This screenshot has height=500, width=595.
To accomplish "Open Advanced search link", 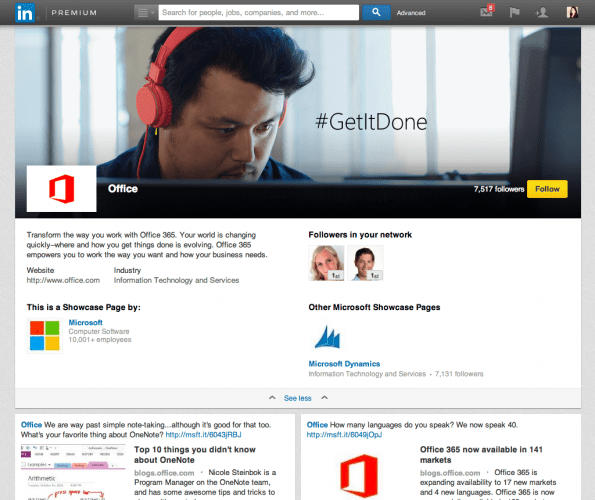I will tap(411, 13).
